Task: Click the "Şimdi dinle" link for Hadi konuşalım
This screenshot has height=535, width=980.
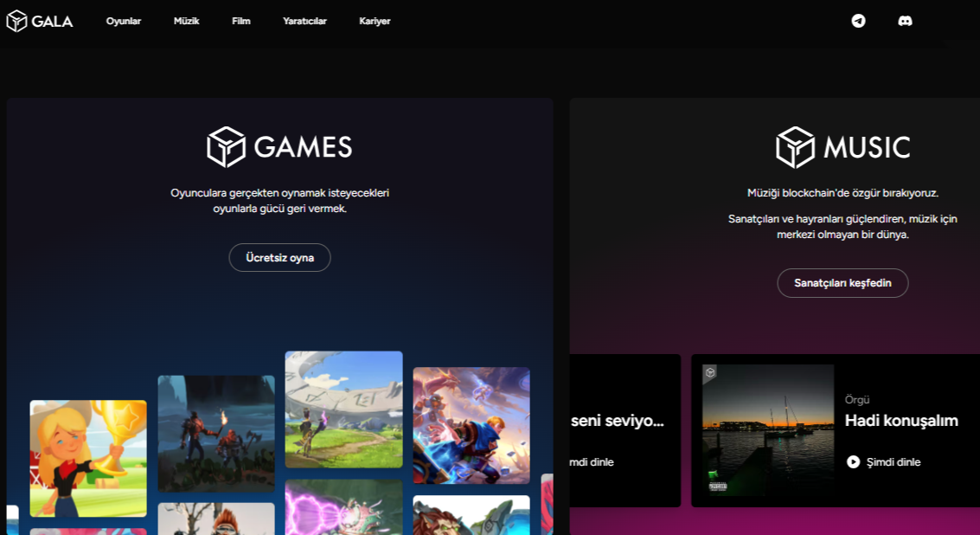Action: tap(894, 461)
